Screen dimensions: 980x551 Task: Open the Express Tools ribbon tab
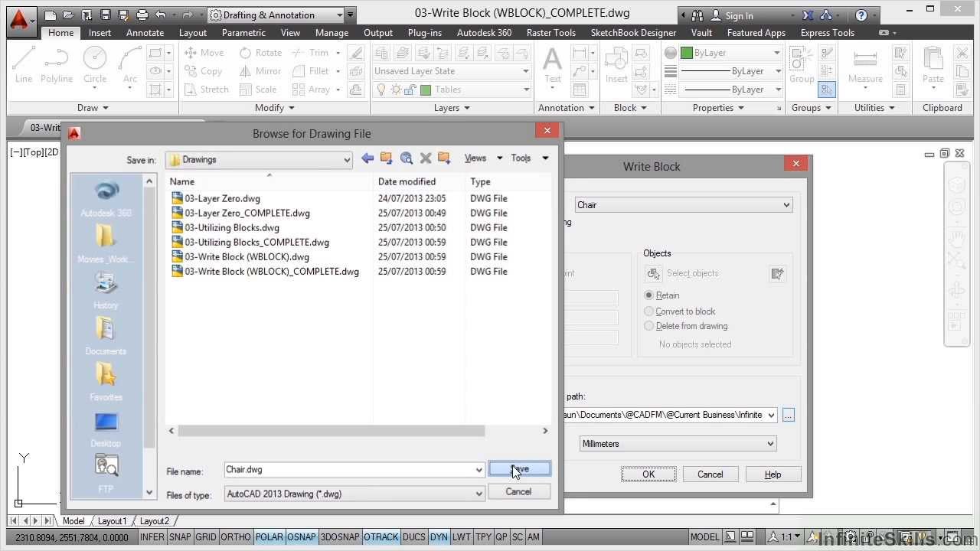pos(827,33)
